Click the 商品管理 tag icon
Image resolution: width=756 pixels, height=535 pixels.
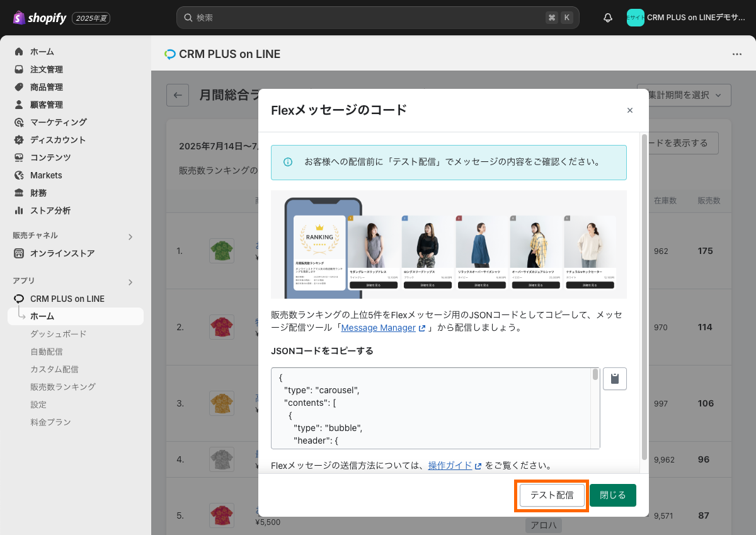click(x=19, y=87)
